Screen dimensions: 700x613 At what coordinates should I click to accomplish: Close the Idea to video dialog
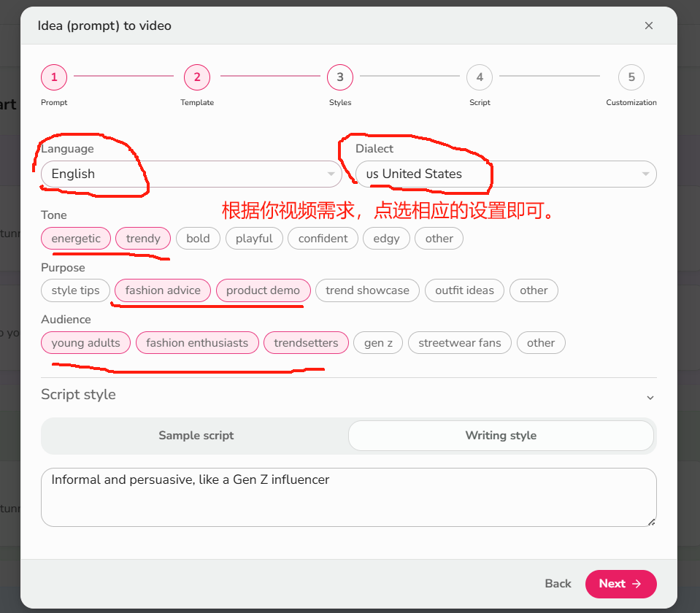[648, 25]
